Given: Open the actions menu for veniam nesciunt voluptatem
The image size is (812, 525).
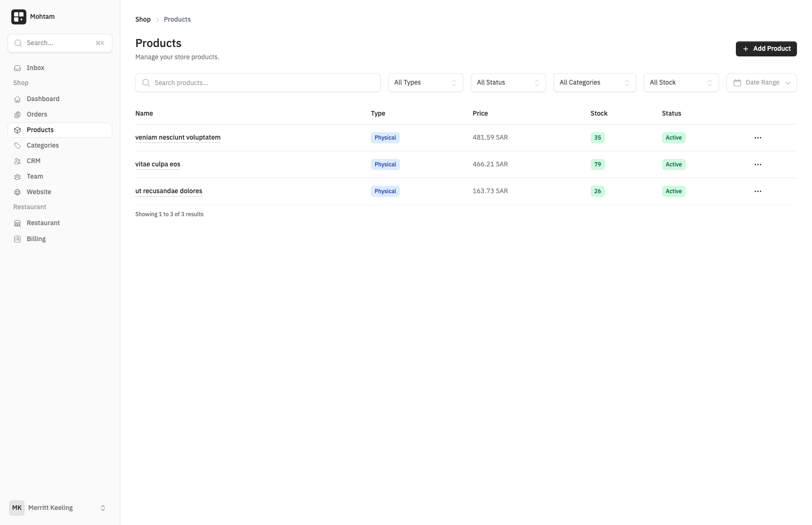Looking at the screenshot, I should pos(757,138).
